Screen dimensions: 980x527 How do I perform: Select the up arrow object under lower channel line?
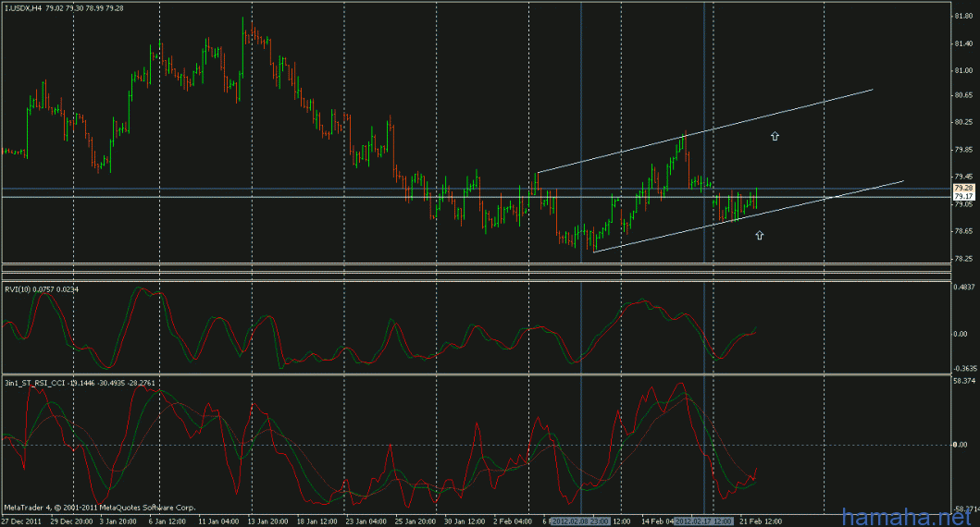pos(760,236)
